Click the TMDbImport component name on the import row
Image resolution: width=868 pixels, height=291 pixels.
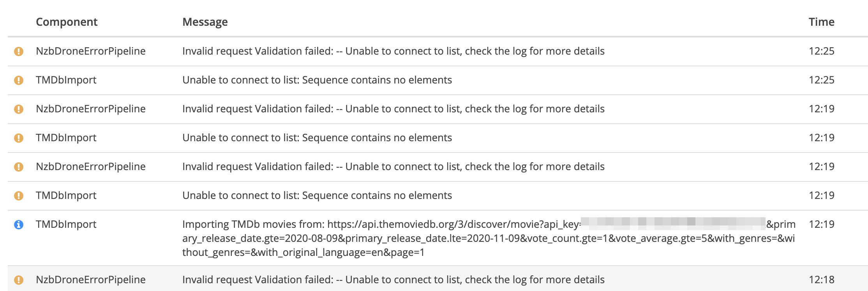pyautogui.click(x=65, y=224)
